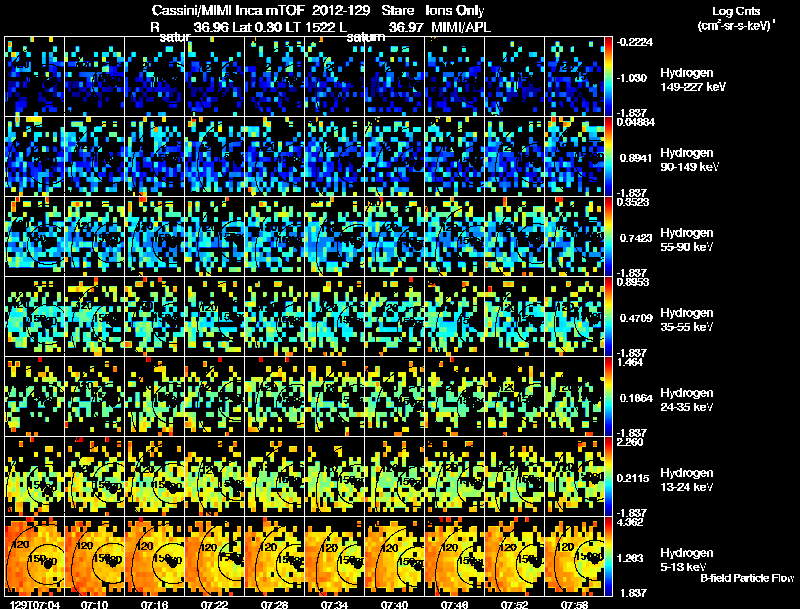Click the '1.464' color bar maximum value

630,362
